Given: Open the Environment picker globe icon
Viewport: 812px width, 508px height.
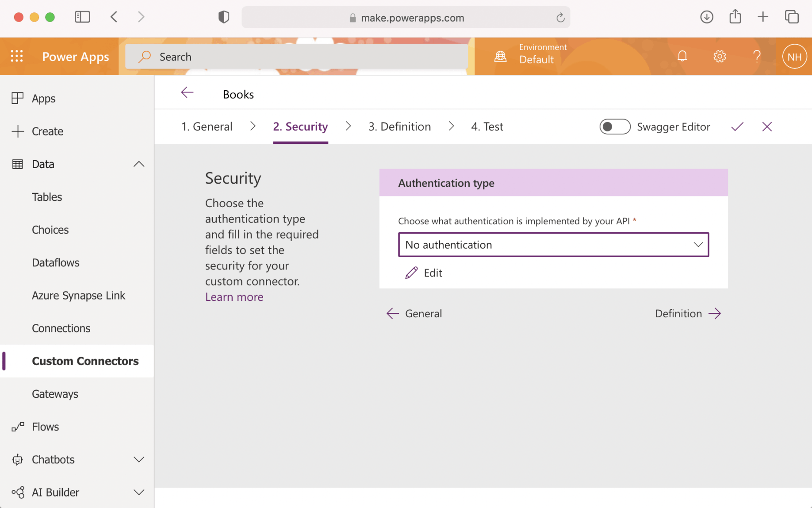Looking at the screenshot, I should coord(500,56).
